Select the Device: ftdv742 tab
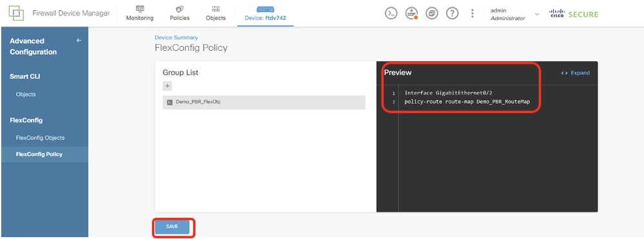Viewport: 644px width, 239px height. [x=266, y=14]
